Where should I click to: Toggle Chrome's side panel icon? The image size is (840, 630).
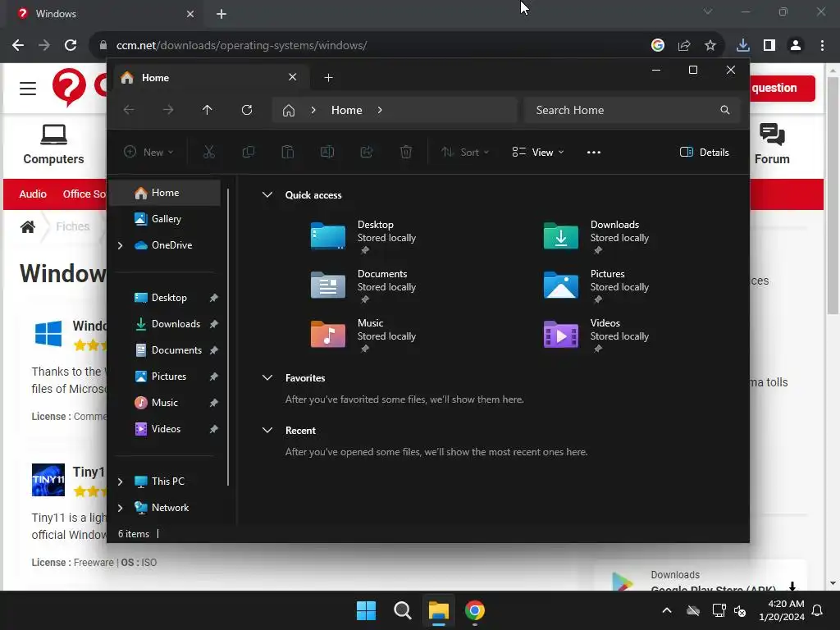click(769, 46)
